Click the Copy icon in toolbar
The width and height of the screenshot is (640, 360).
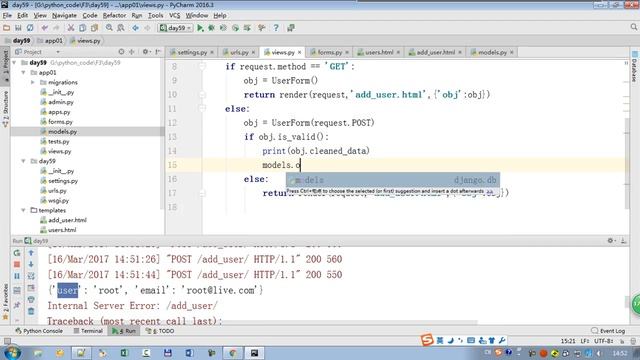[x=82, y=28]
